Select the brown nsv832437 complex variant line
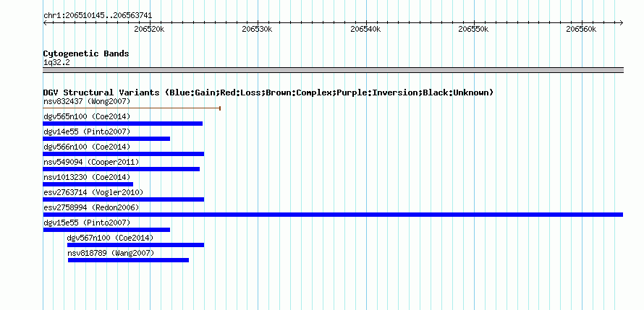The height and width of the screenshot is (310, 644). click(132, 108)
